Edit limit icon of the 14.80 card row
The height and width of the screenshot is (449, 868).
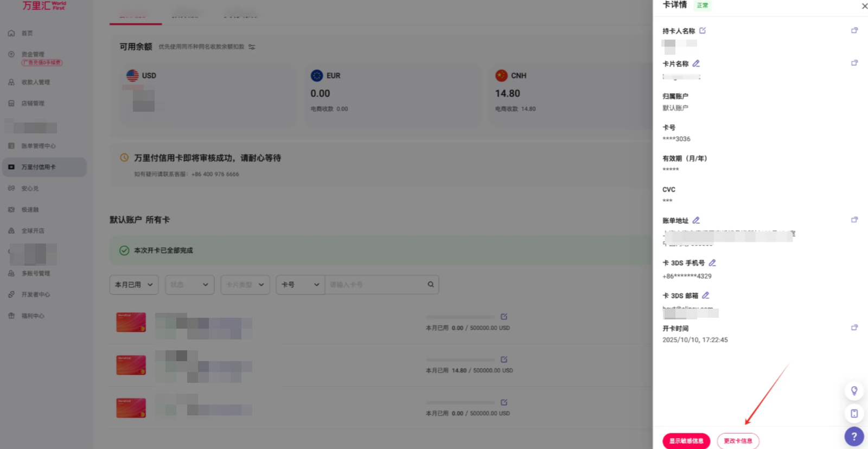click(504, 360)
